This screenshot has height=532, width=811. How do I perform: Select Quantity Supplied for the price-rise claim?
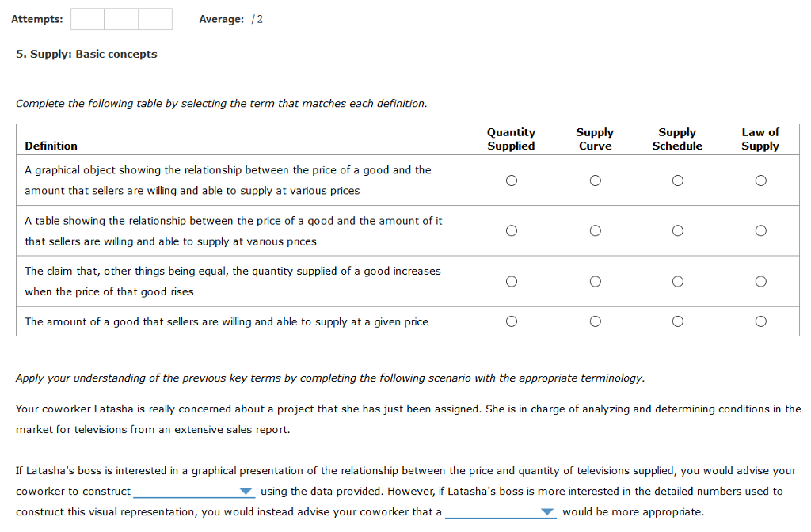coord(511,281)
